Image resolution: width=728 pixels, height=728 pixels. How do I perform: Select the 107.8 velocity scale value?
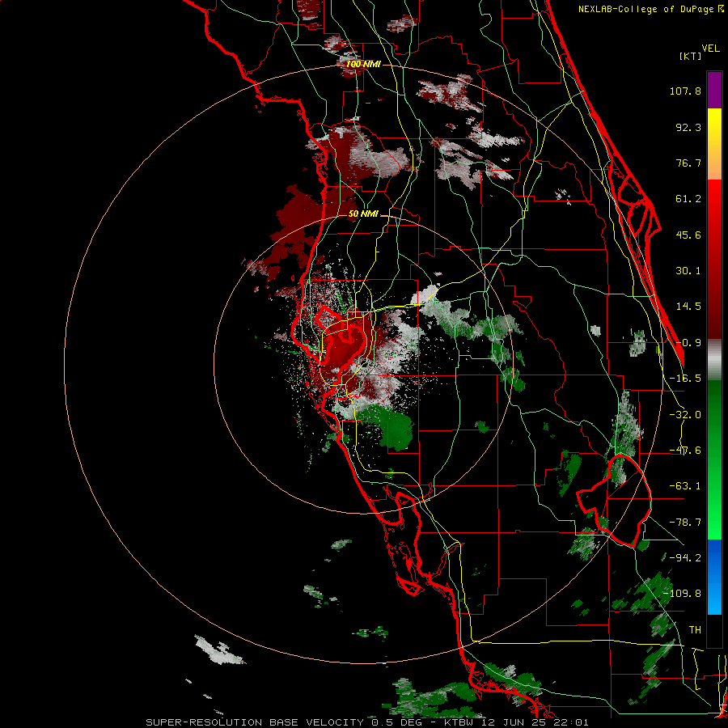tap(685, 91)
